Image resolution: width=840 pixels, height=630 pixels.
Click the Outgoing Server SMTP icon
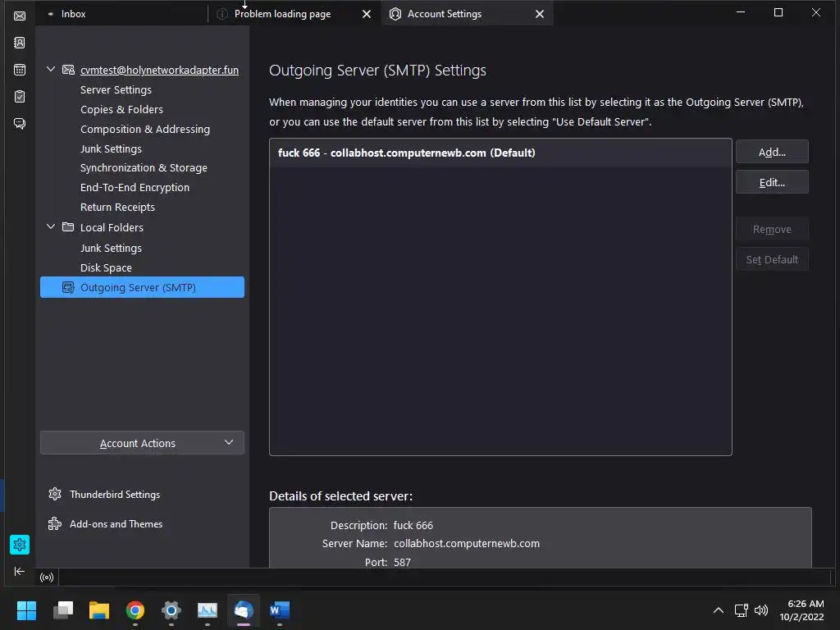68,287
